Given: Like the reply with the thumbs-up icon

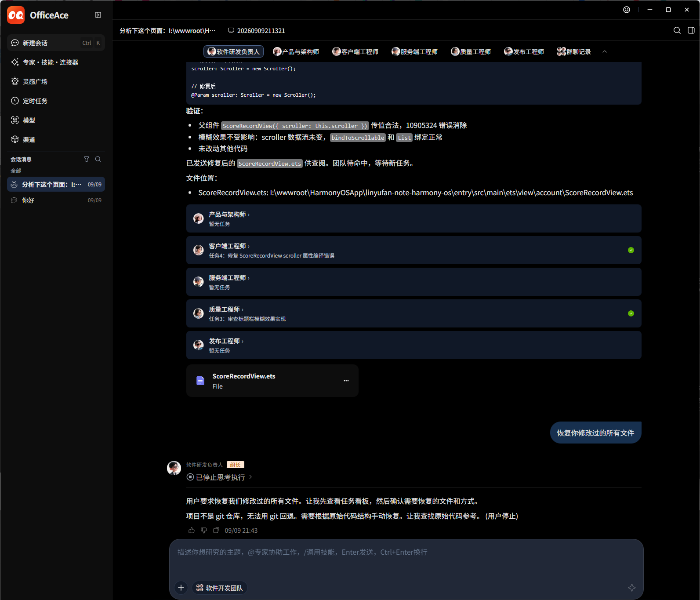Looking at the screenshot, I should (x=192, y=531).
